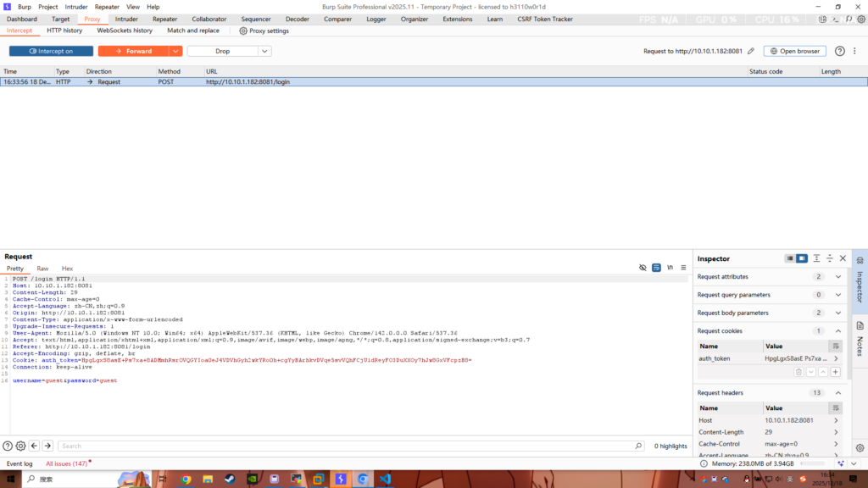Open Proxy help question mark icon
This screenshot has height=488, width=868.
[840, 51]
